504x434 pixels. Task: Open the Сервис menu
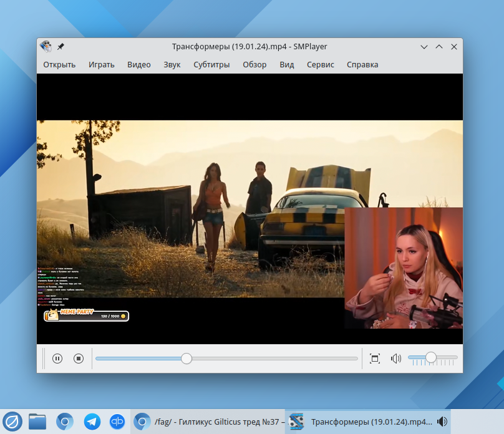click(x=321, y=65)
